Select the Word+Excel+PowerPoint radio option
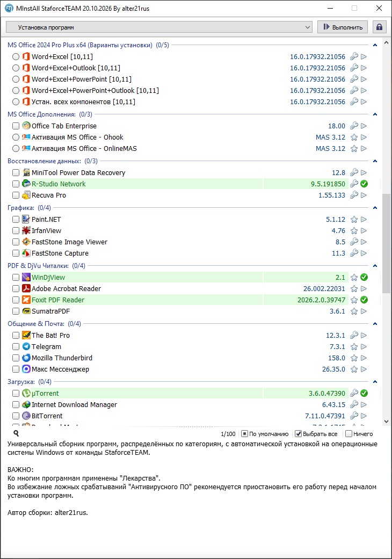 16,79
